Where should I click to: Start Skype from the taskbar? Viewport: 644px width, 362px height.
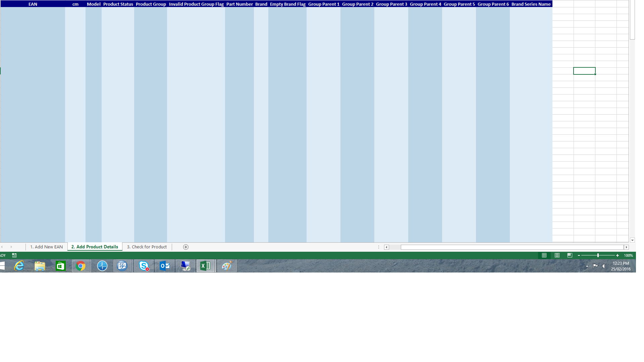[144, 266]
